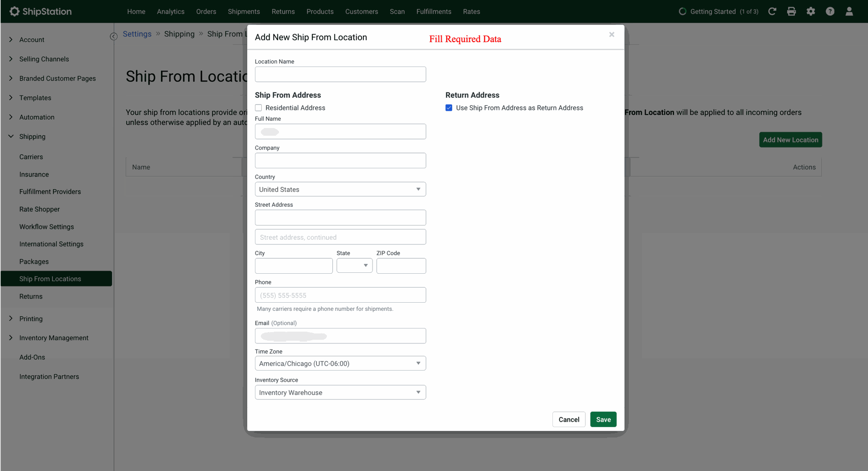
Task: Close the Add New Ship From Location dialog
Action: 611,34
